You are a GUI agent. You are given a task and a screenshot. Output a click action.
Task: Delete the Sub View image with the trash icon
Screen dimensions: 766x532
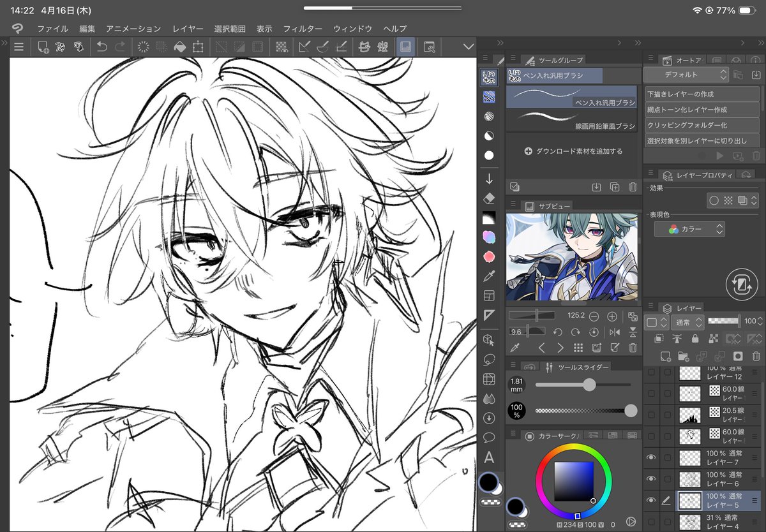633,348
